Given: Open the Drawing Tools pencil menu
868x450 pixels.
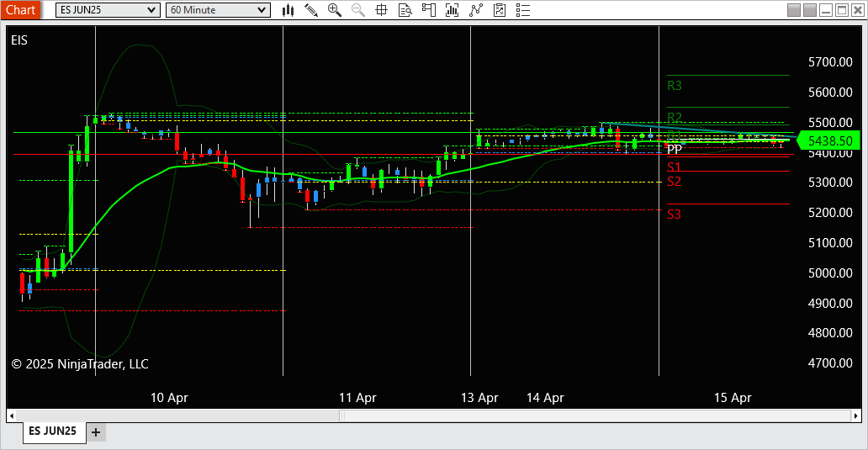Looking at the screenshot, I should tap(311, 10).
